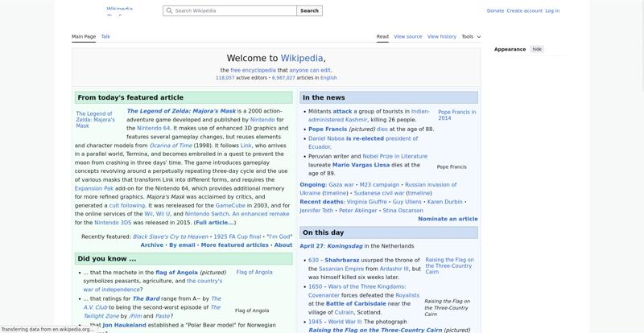Click the Expansion Pak link
This screenshot has height=333, width=644.
pyautogui.click(x=94, y=188)
